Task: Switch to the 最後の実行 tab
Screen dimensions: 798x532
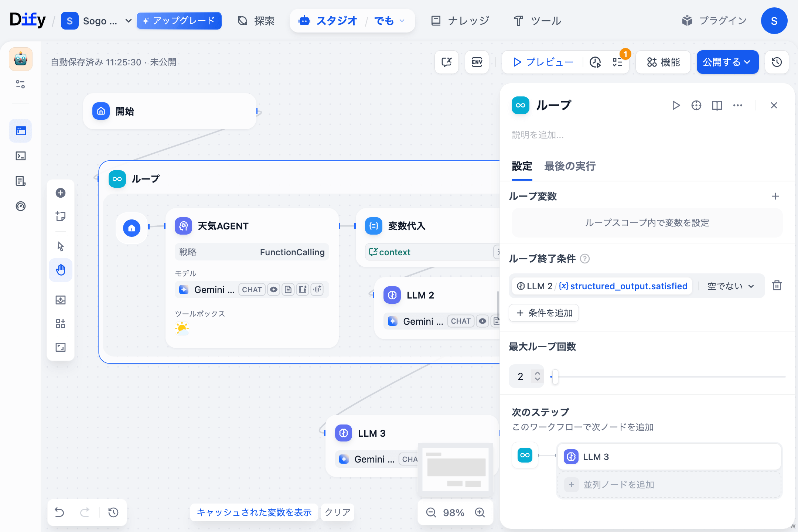Action: coord(569,167)
